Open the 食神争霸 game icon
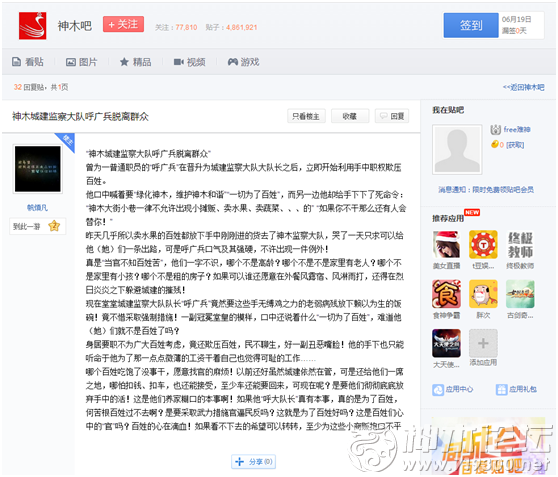The image size is (558, 477). click(446, 294)
